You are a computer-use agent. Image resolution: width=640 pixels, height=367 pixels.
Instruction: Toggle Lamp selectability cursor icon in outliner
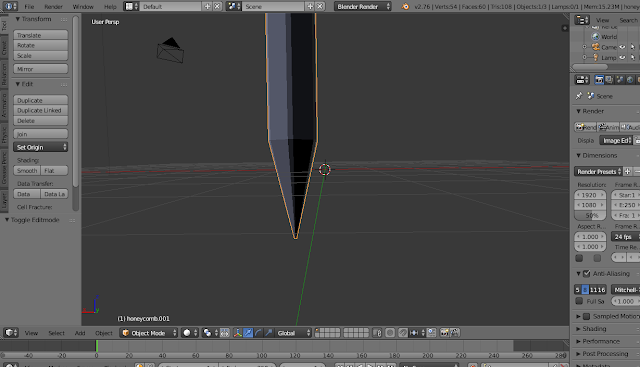pyautogui.click(x=633, y=58)
